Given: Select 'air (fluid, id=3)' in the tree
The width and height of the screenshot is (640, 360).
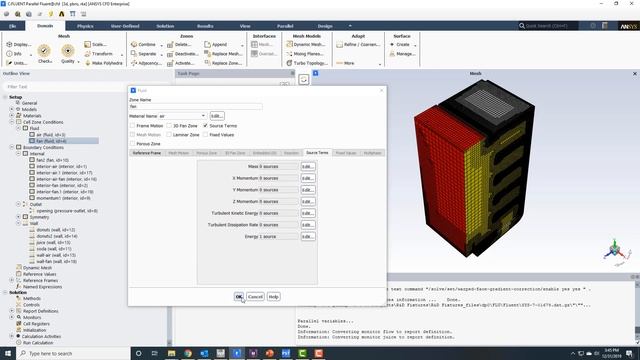Looking at the screenshot, I should click(51, 135).
